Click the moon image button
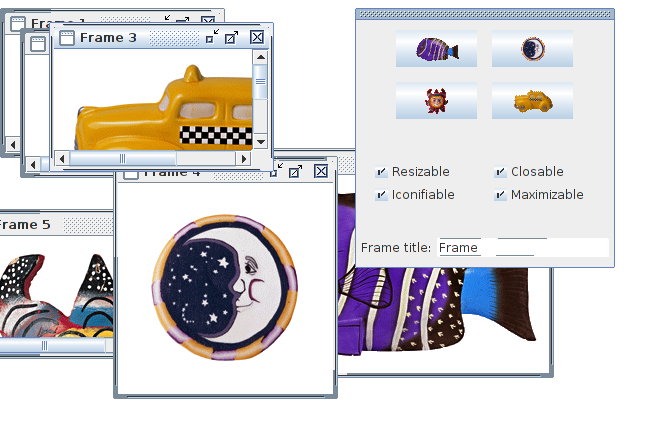The image size is (647, 446). pos(532,49)
